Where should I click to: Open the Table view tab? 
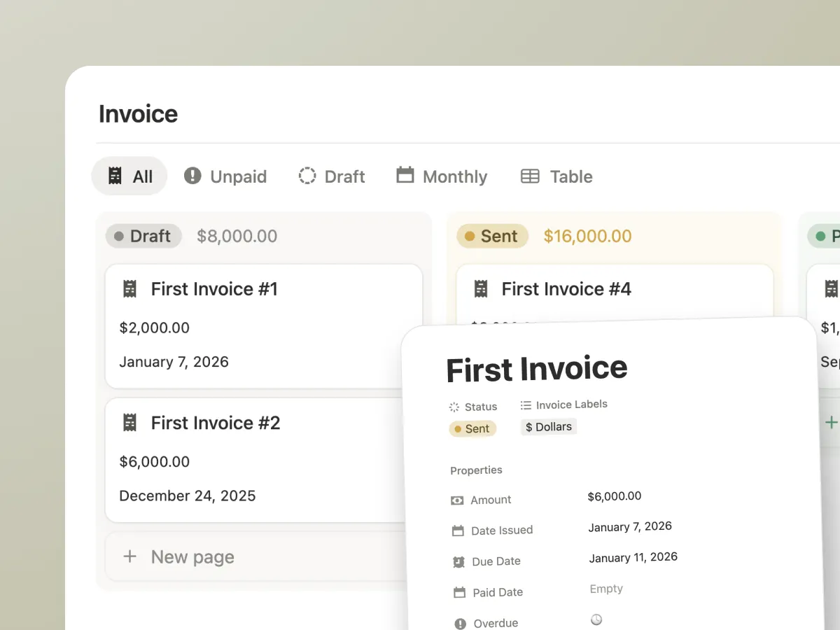coord(557,176)
